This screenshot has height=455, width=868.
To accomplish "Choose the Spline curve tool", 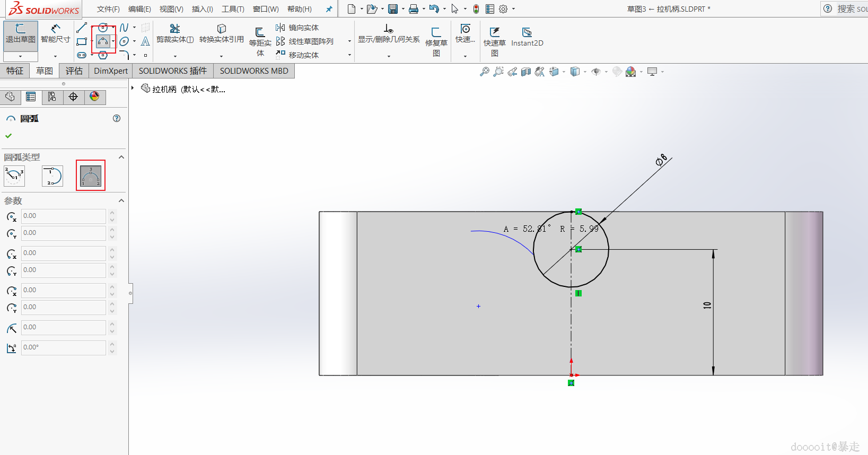I will point(124,28).
